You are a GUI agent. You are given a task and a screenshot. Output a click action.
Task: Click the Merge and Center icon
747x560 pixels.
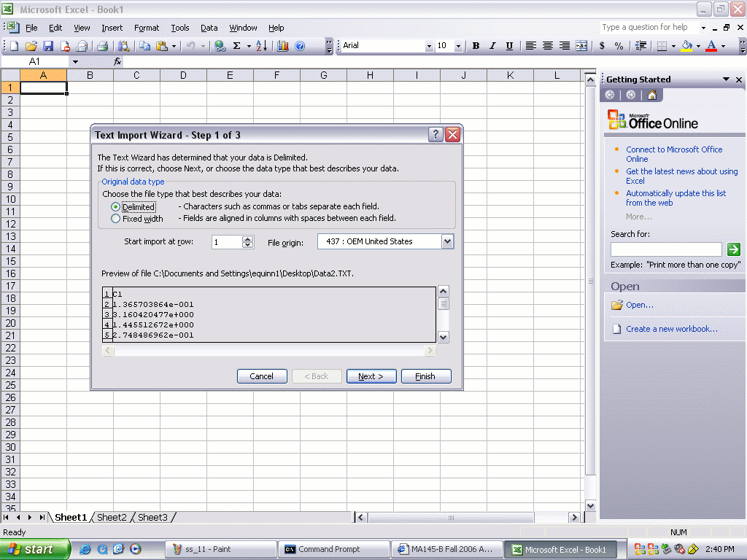pyautogui.click(x=581, y=46)
